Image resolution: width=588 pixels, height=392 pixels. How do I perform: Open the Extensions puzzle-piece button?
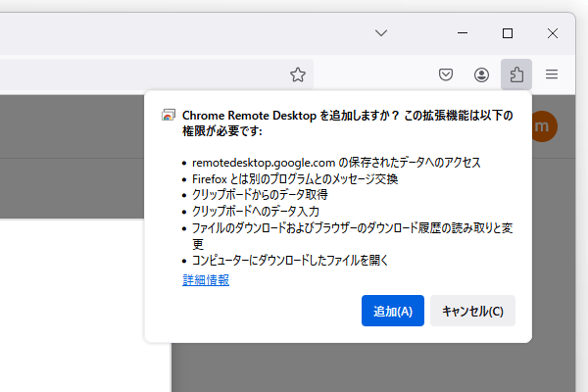[x=516, y=74]
